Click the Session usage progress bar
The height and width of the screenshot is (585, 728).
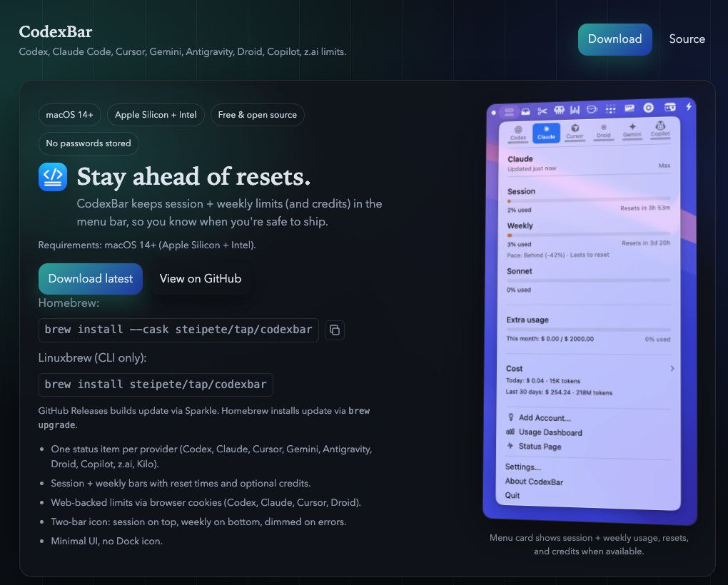pyautogui.click(x=589, y=200)
